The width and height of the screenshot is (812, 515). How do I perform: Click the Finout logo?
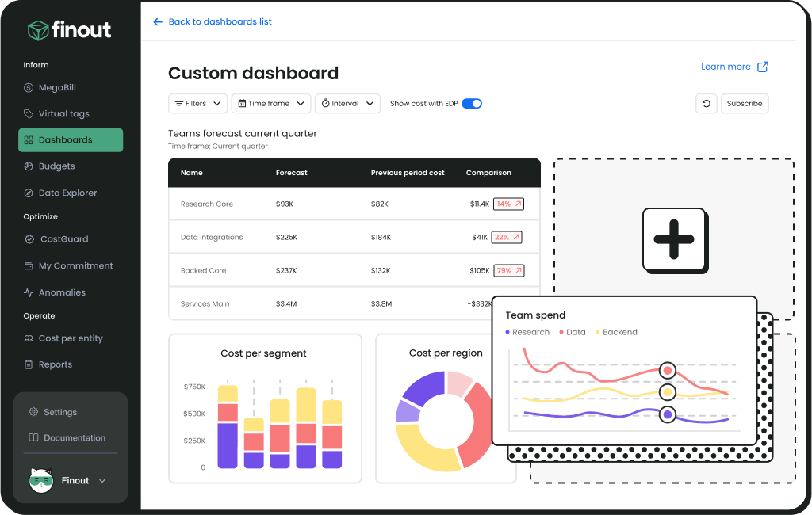tap(70, 30)
